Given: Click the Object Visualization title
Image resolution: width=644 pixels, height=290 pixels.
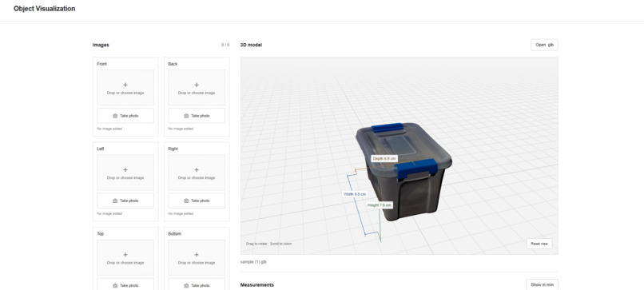Looking at the screenshot, I should pos(45,9).
